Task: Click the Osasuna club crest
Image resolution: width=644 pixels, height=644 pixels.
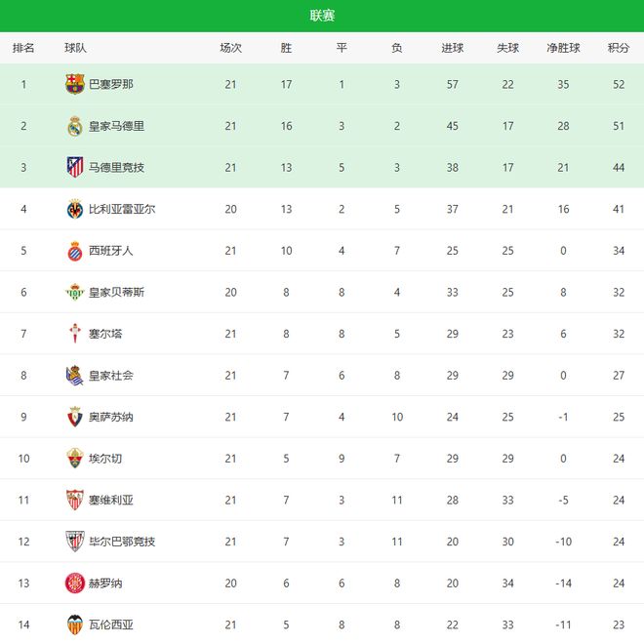Action: click(x=75, y=417)
